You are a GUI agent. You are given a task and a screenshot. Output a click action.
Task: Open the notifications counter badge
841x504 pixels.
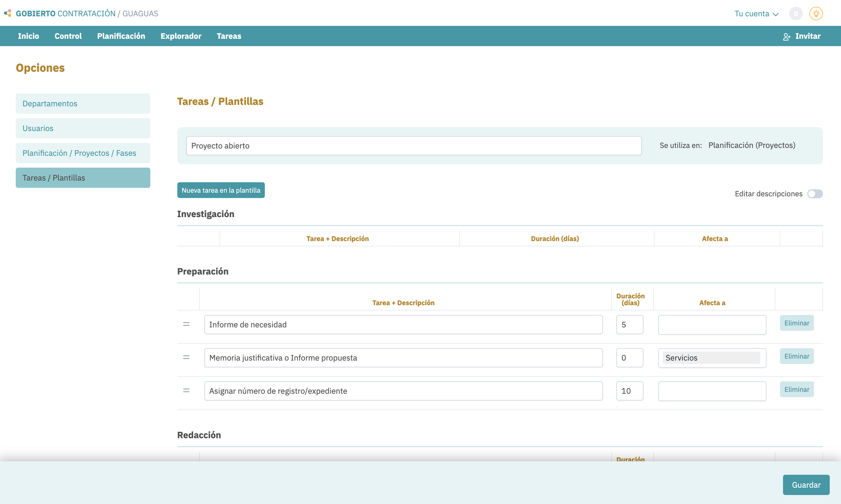[795, 13]
